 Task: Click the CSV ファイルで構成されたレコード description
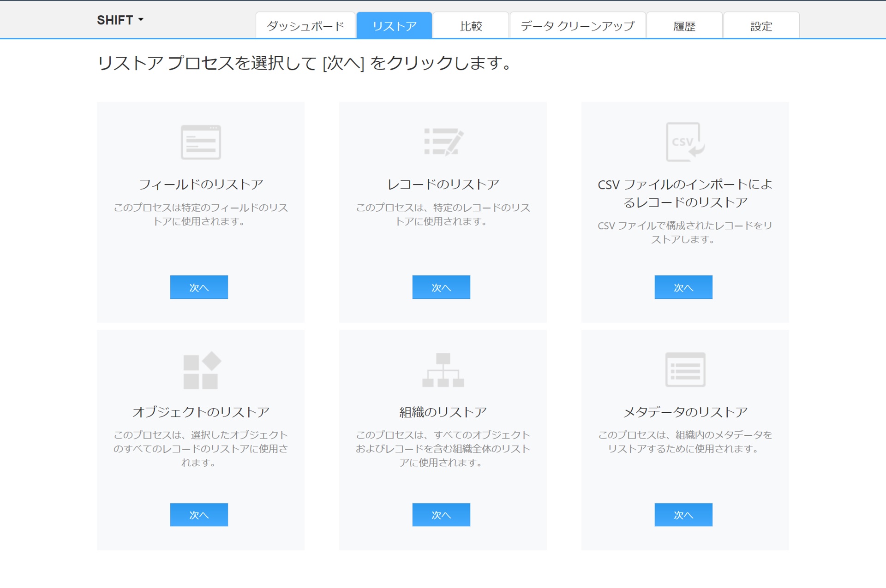click(x=685, y=232)
